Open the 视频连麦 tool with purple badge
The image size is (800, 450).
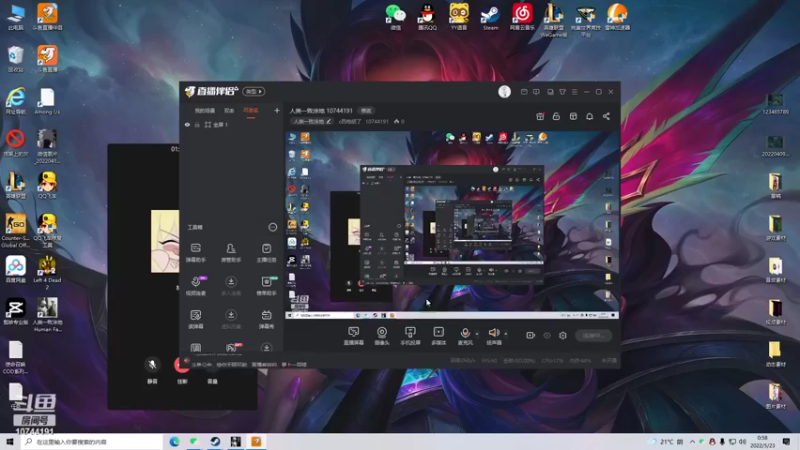[196, 286]
